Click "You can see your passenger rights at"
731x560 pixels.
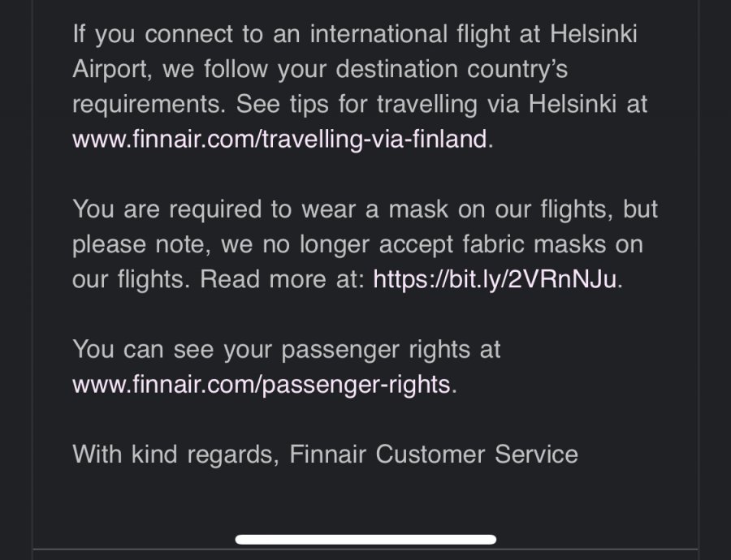[286, 349]
